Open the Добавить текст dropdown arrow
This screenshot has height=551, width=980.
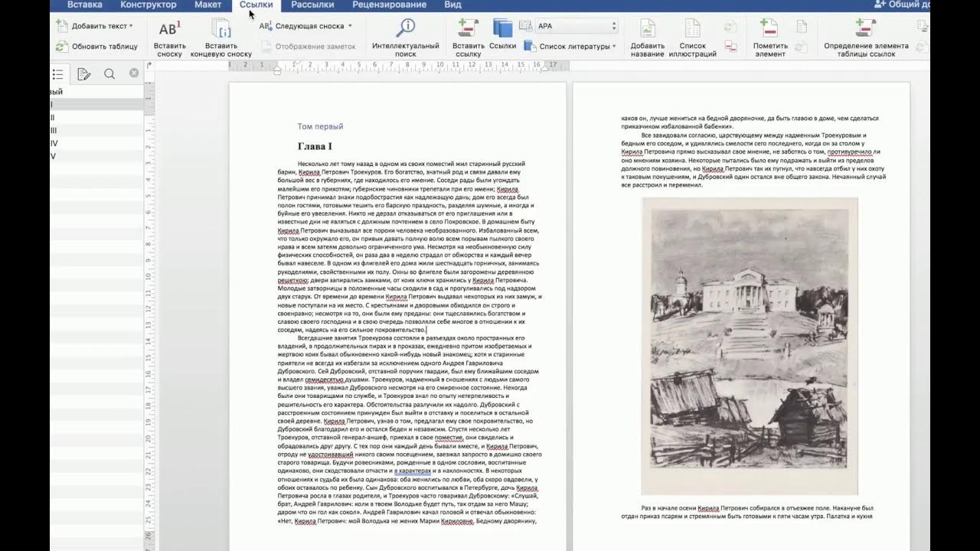click(131, 26)
